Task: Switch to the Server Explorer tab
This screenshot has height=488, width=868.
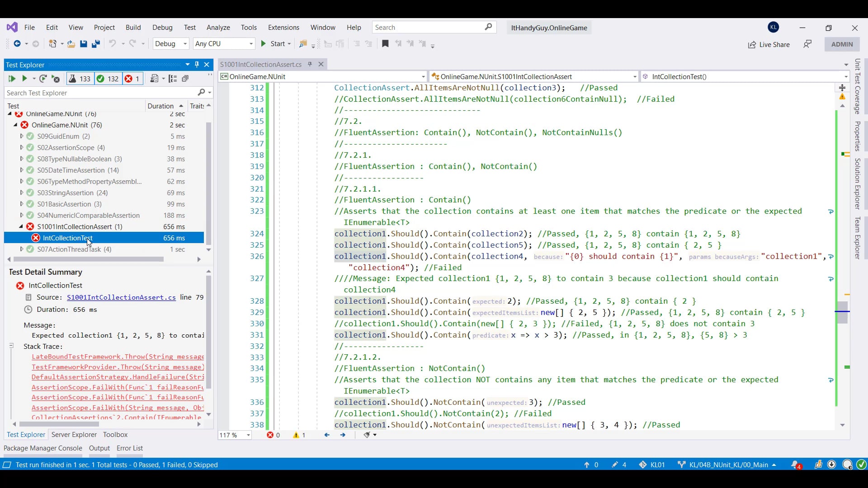Action: (74, 435)
